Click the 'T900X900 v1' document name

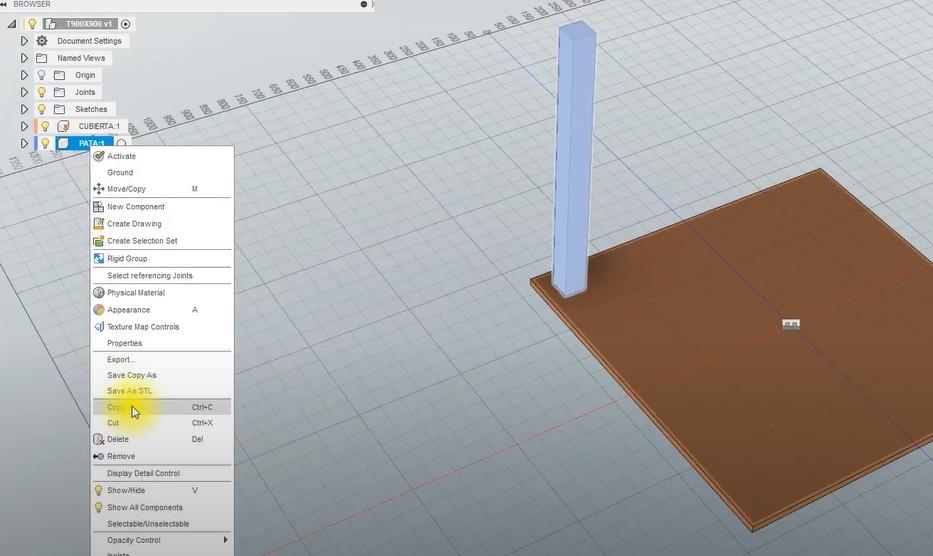pyautogui.click(x=89, y=24)
